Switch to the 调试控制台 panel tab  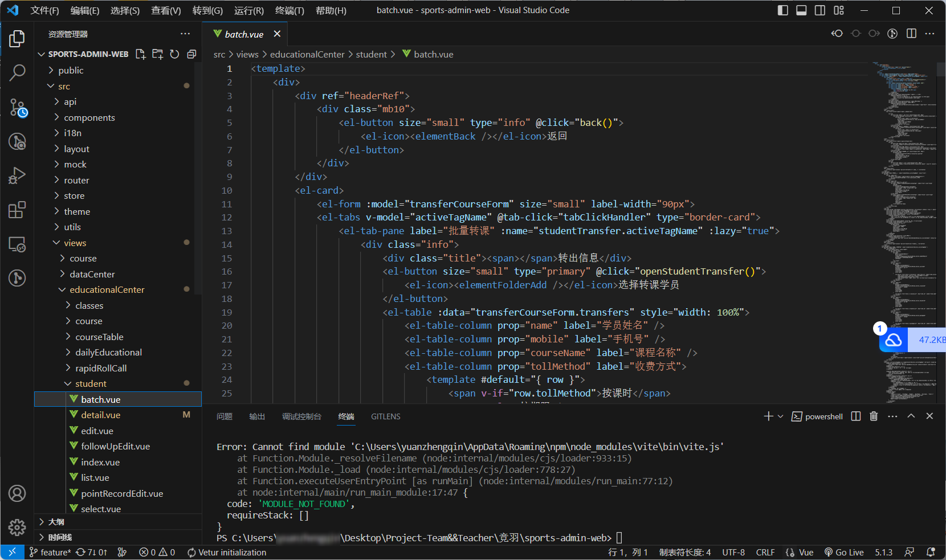click(301, 416)
